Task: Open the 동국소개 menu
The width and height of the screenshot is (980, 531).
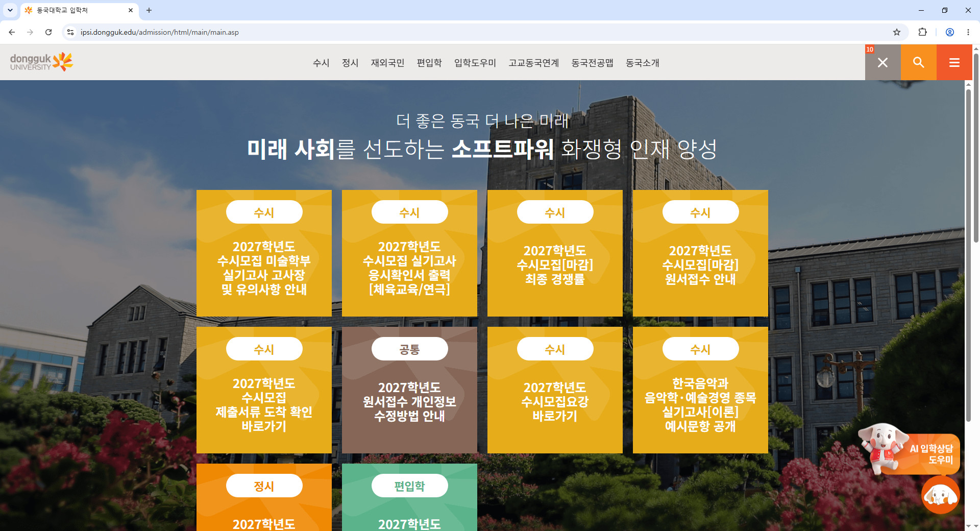Action: [x=643, y=63]
